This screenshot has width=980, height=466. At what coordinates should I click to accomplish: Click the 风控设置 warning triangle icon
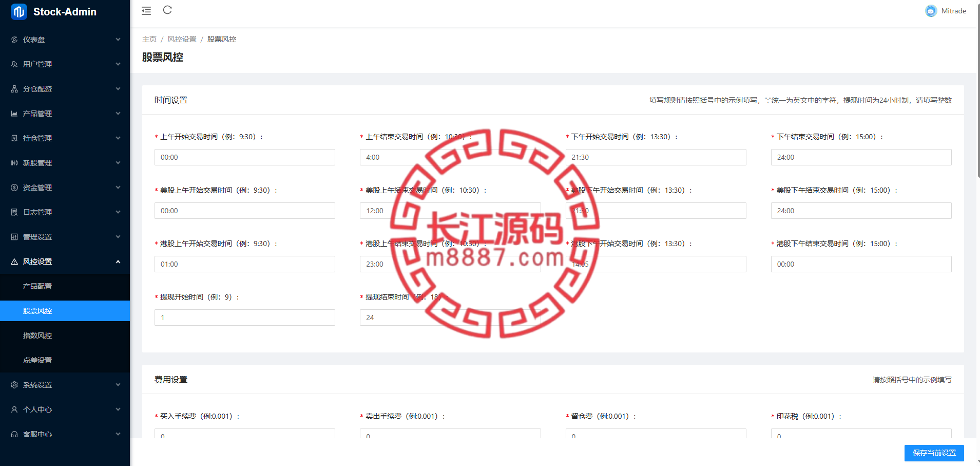(x=14, y=262)
